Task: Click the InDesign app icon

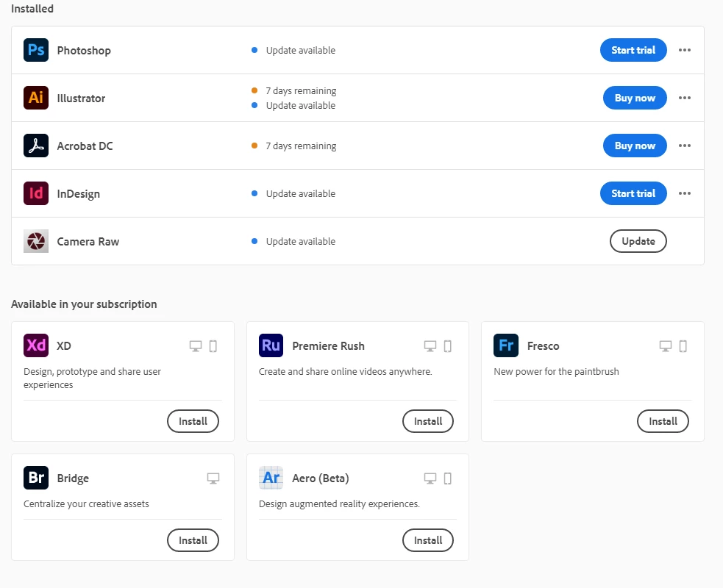Action: pyautogui.click(x=36, y=193)
